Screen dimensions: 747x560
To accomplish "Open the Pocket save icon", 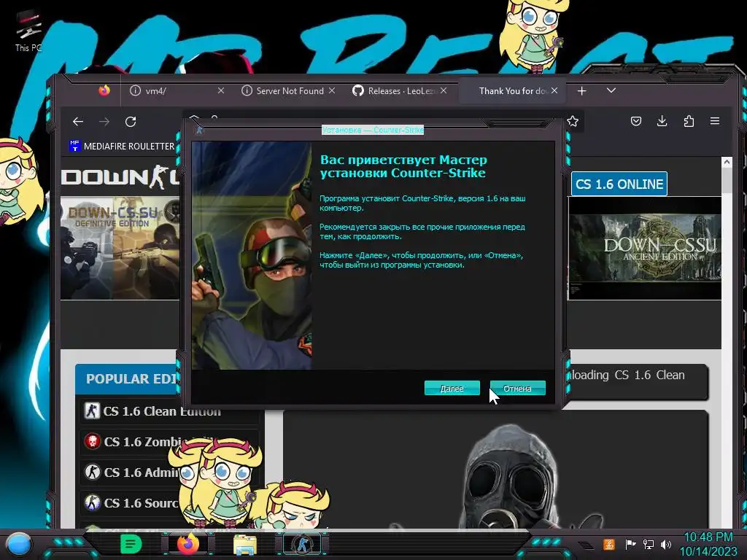I will click(635, 121).
